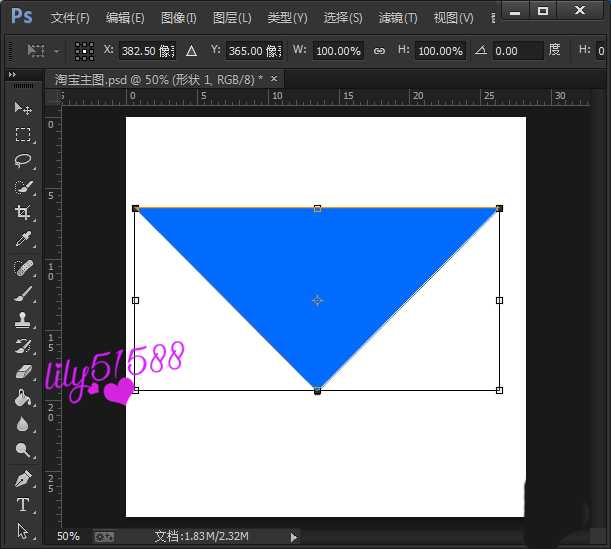Image resolution: width=611 pixels, height=549 pixels.
Task: Select the Horizontal Type tool
Action: coord(23,505)
